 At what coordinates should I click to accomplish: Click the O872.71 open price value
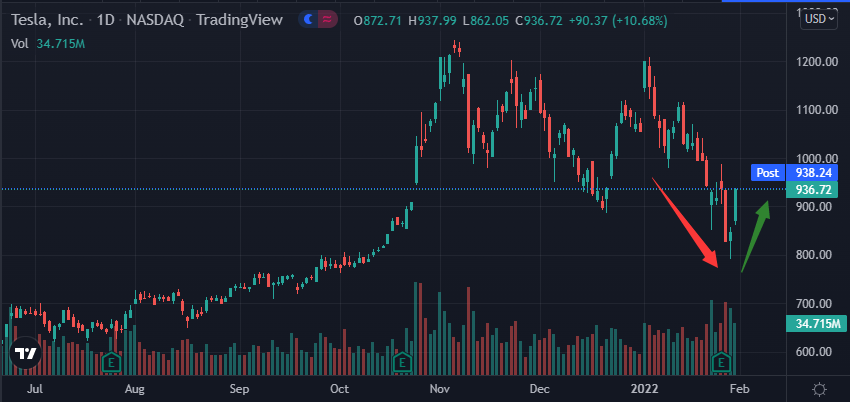pyautogui.click(x=377, y=21)
